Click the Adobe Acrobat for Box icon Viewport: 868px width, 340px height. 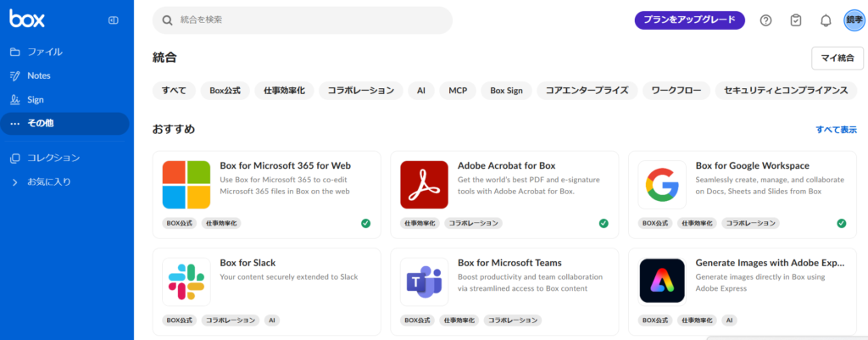click(x=424, y=185)
